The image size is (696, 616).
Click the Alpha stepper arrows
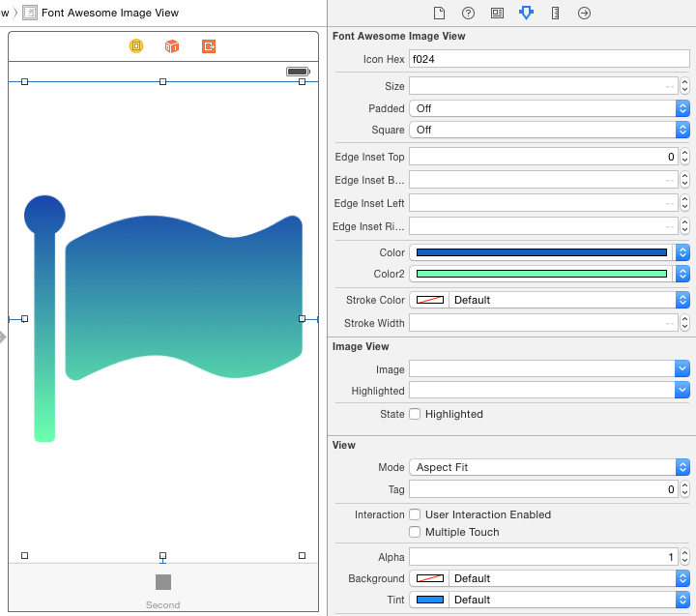point(684,557)
